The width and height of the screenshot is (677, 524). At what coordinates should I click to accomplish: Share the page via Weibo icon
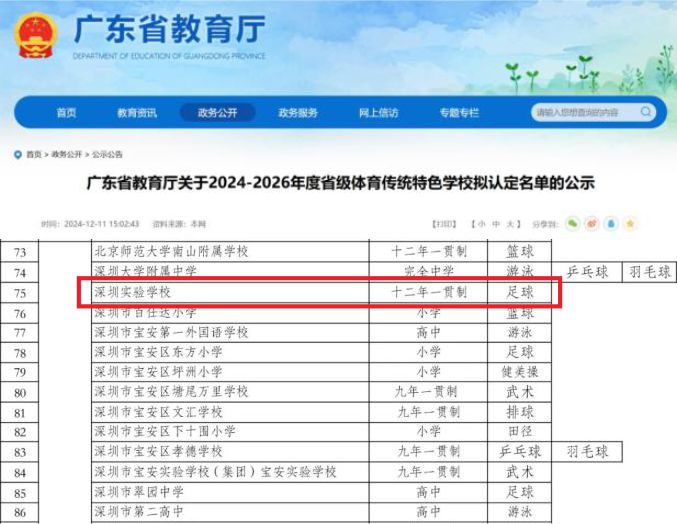(x=592, y=224)
